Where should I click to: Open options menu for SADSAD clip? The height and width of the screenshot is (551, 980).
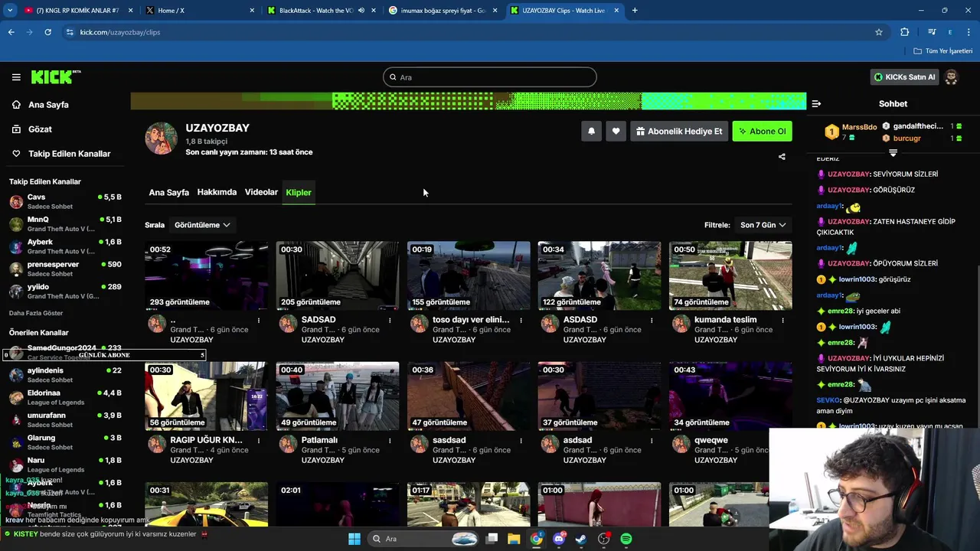390,321
